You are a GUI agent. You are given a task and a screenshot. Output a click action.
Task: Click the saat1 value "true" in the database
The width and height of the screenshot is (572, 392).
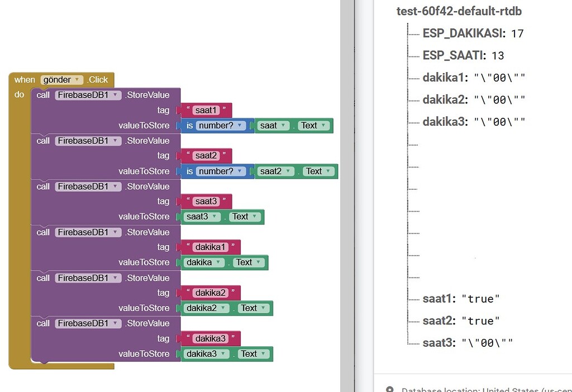[480, 299]
